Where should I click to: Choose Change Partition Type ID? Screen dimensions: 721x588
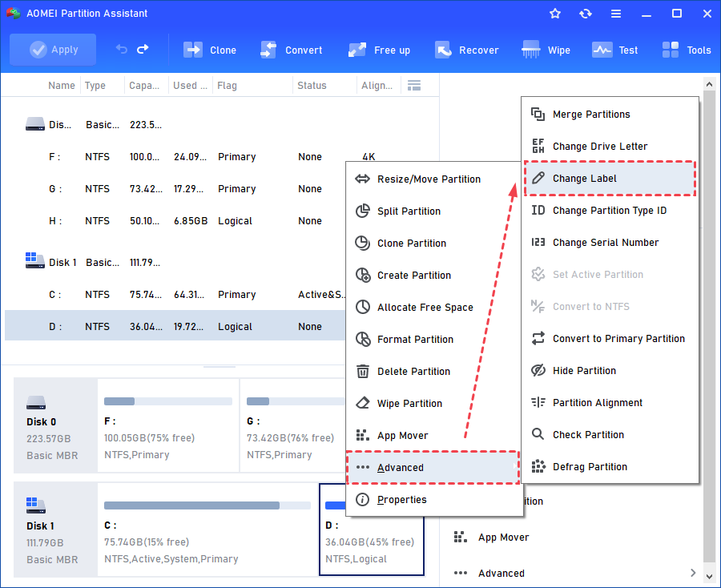(610, 211)
